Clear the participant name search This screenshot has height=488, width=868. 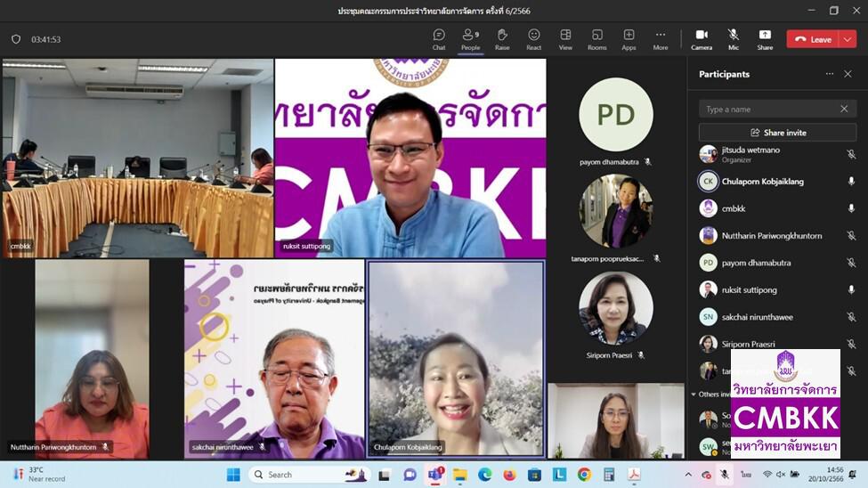(x=844, y=110)
